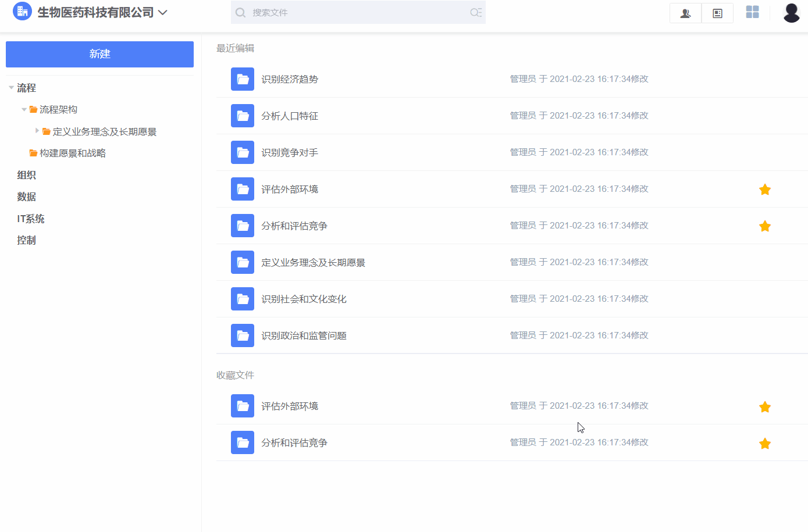This screenshot has width=808, height=532.
Task: Open the company switcher chevron beside company name
Action: (163, 12)
